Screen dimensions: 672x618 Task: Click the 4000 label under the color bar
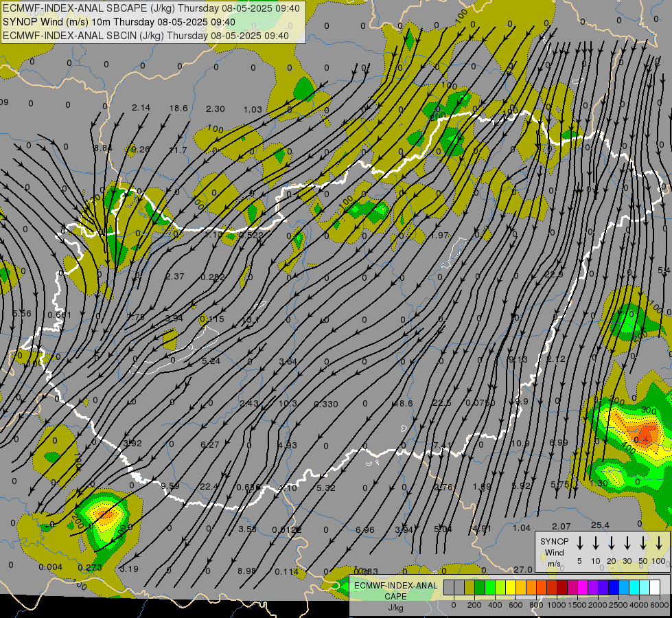tap(640, 605)
